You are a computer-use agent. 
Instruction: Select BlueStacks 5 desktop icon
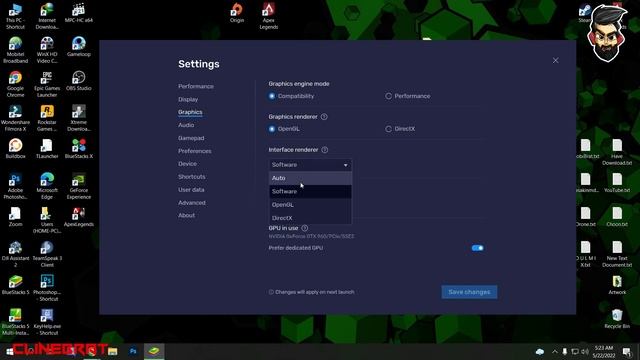click(15, 285)
